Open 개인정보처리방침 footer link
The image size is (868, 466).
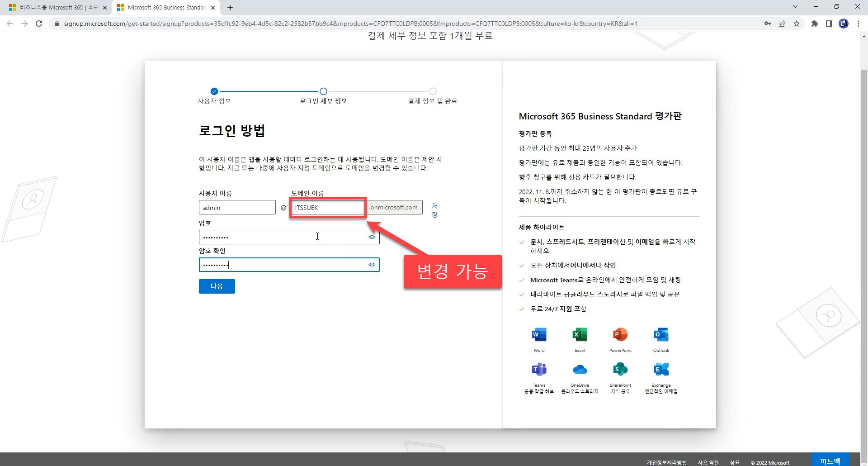[x=666, y=462]
